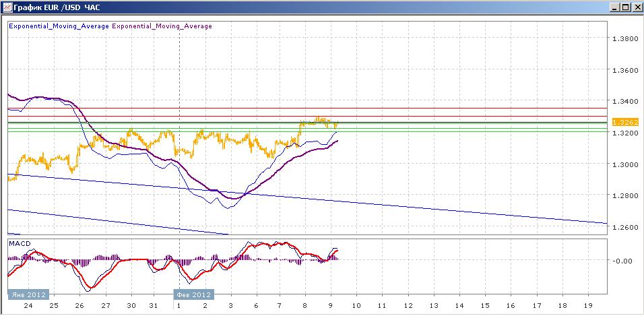This screenshot has width=644, height=316.
Task: Click date label 31 on time axis
Action: [x=153, y=306]
